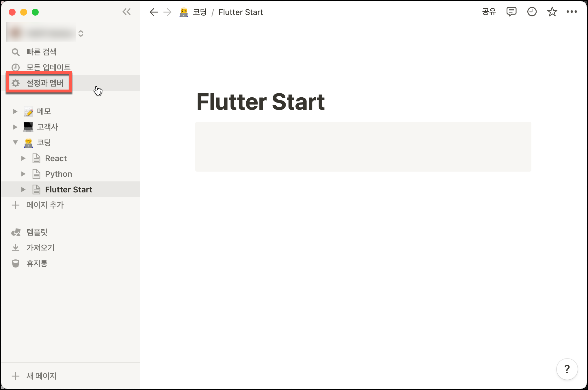This screenshot has width=588, height=390.
Task: Click the document icon beside Python
Action: point(36,174)
